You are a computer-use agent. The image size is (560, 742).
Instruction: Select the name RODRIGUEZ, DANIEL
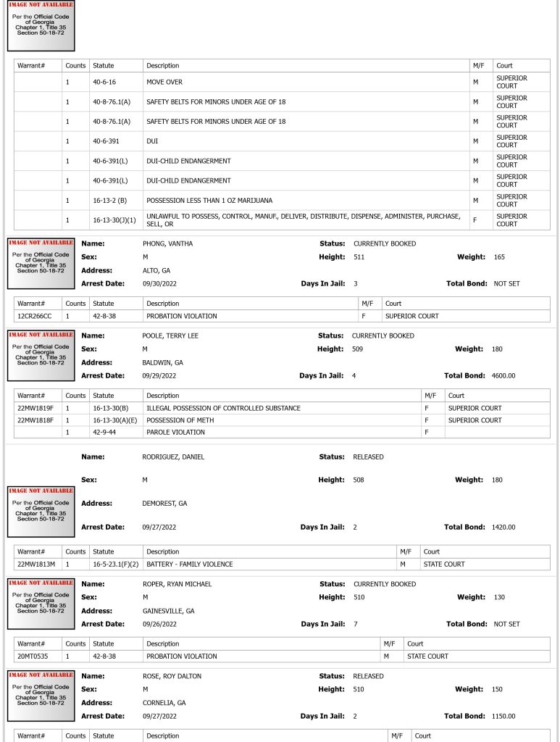pos(173,457)
